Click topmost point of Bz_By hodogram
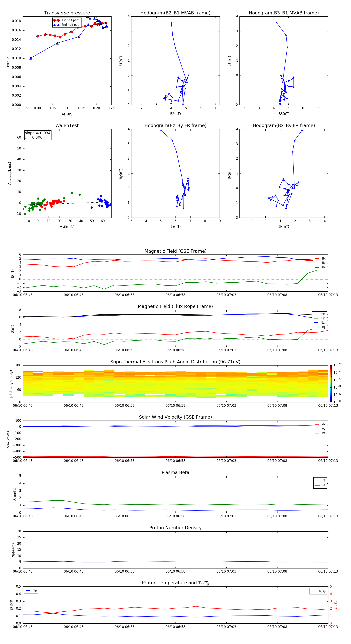The image size is (351, 644). coord(161,131)
